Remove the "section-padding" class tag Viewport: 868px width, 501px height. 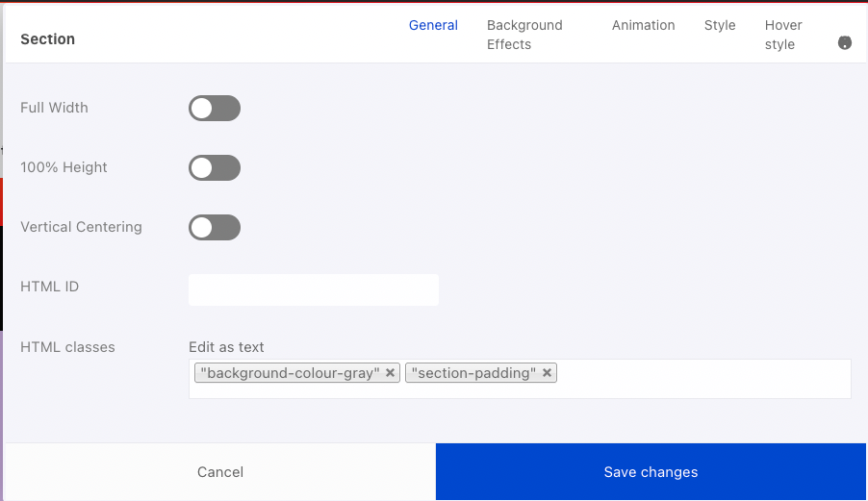click(x=547, y=373)
